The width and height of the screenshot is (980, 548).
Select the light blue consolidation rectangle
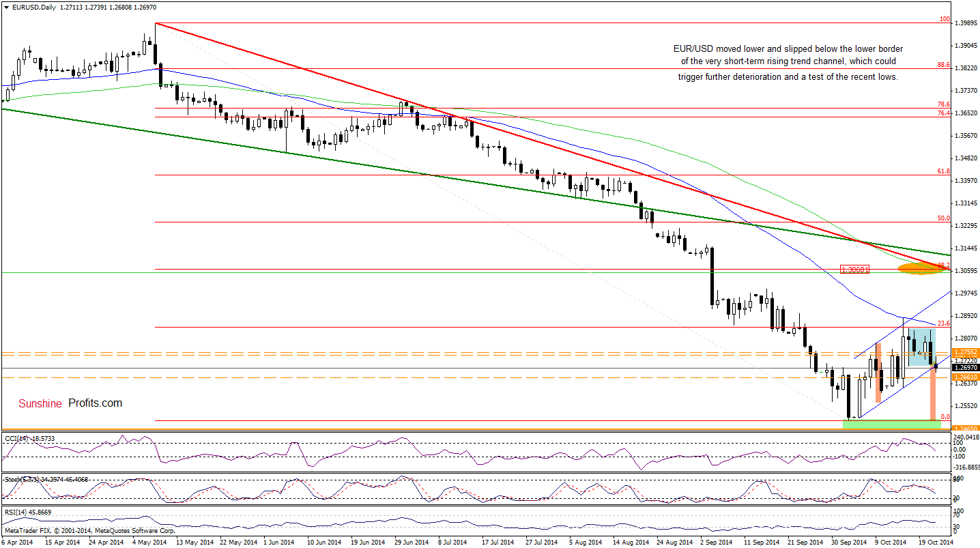[921, 347]
